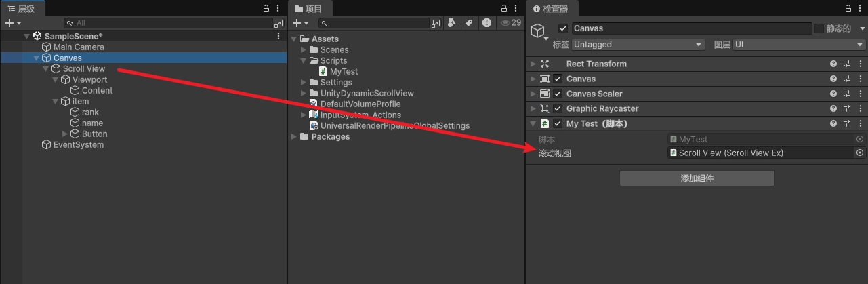Click the GameObject cube icon in Inspector

coord(537,31)
